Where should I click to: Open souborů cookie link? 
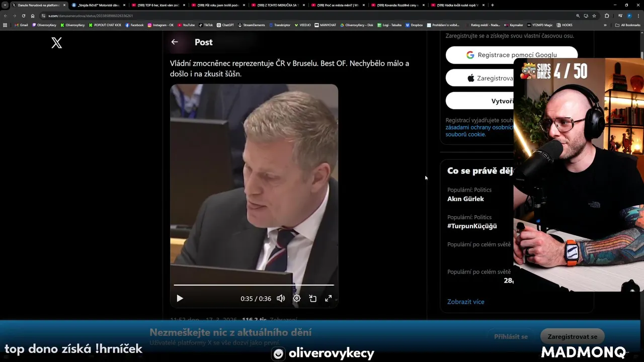click(x=465, y=134)
